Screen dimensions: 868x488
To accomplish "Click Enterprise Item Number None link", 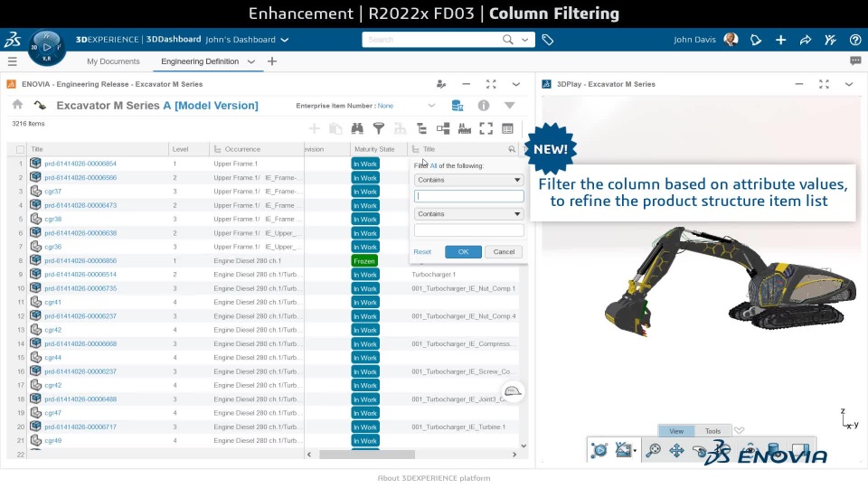I will point(385,106).
